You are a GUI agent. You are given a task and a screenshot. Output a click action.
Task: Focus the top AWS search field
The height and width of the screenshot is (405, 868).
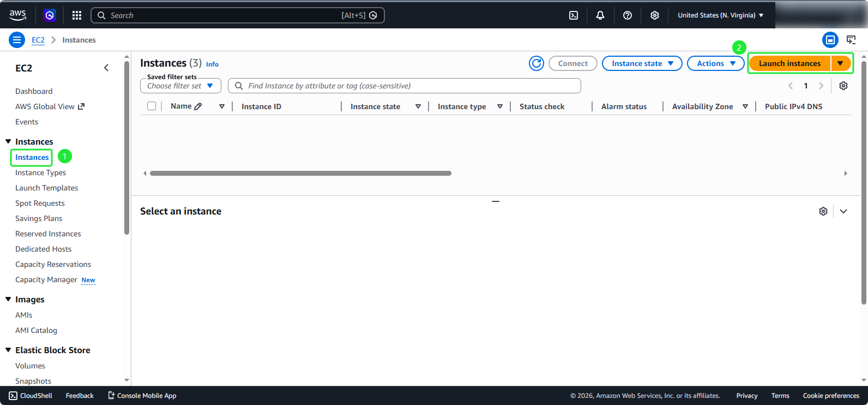[x=238, y=15]
